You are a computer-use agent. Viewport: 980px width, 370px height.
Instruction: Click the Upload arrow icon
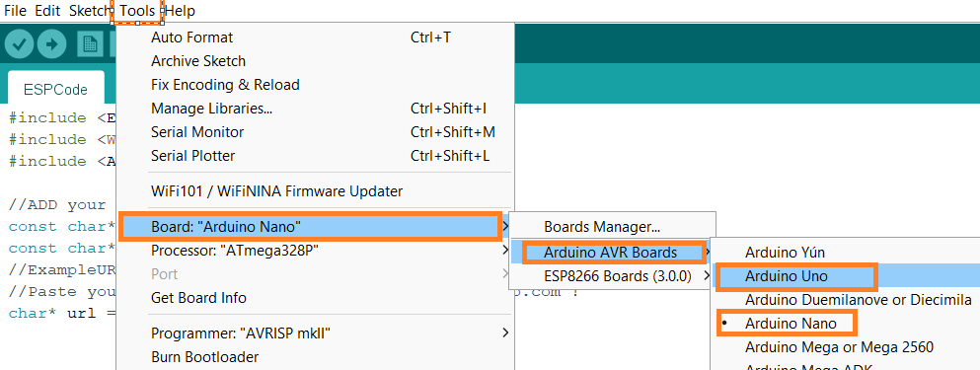52,43
